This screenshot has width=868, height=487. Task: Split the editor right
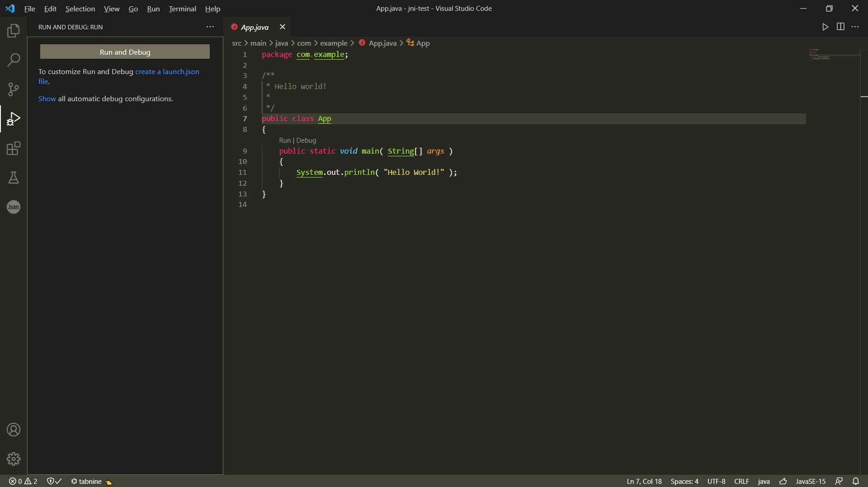coord(840,27)
